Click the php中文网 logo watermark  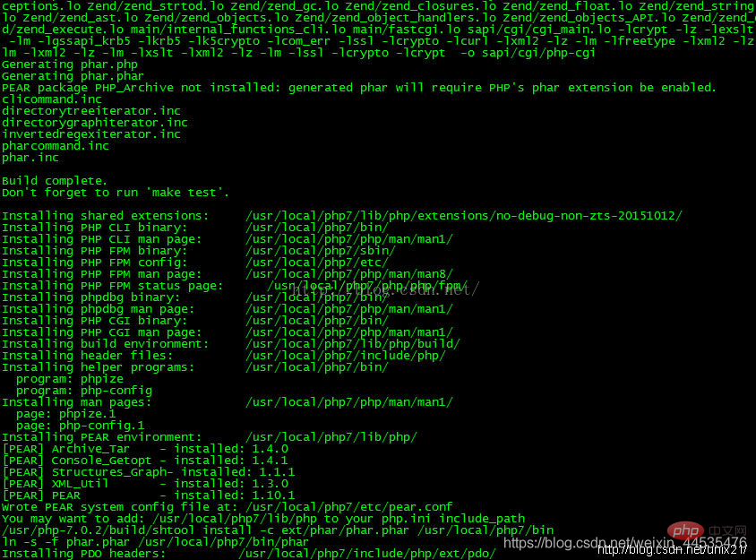tap(703, 531)
